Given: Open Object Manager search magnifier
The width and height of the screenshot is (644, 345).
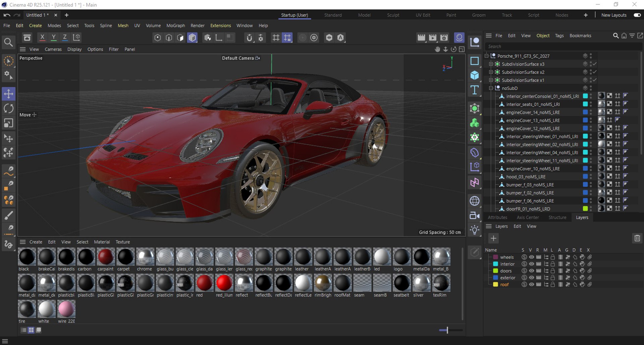Looking at the screenshot, I should click(x=616, y=36).
